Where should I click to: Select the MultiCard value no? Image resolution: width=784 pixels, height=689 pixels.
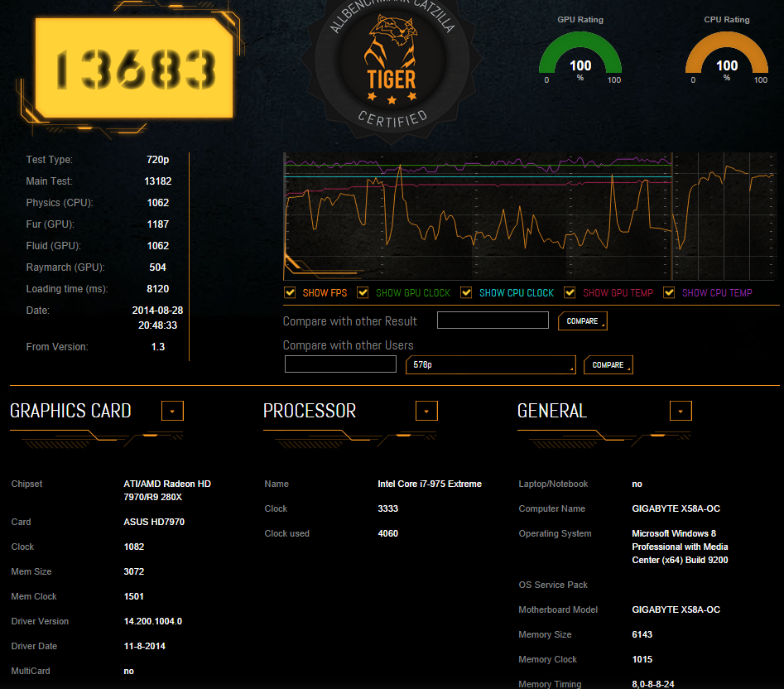pyautogui.click(x=128, y=671)
